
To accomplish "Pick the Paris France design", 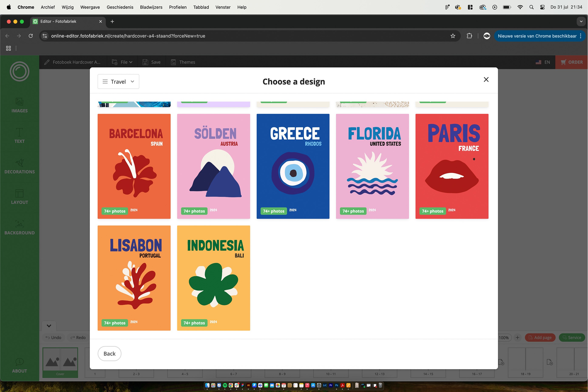I will [x=452, y=166].
